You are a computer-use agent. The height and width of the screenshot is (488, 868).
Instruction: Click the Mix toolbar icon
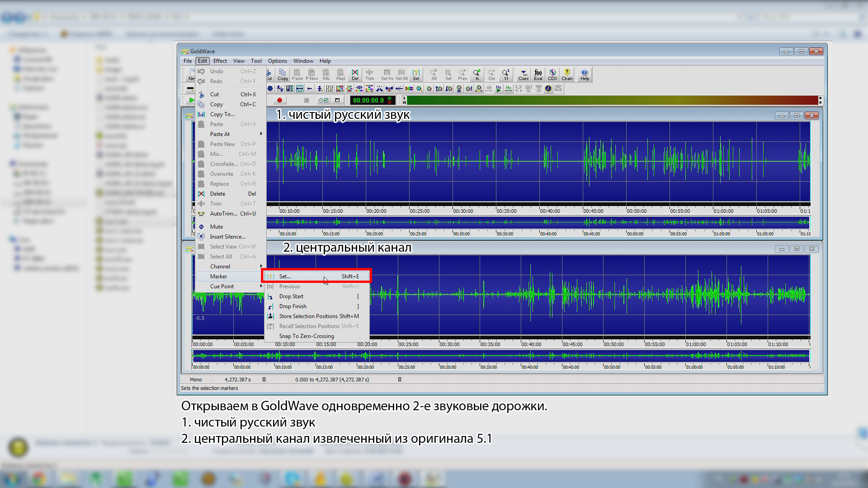[x=326, y=75]
